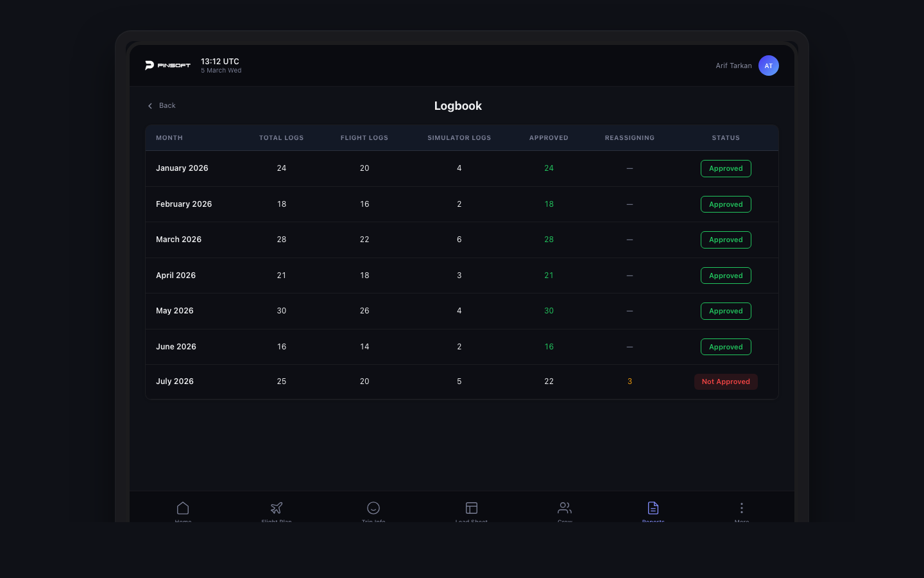This screenshot has width=924, height=578.
Task: Select the Crew people icon
Action: click(565, 508)
